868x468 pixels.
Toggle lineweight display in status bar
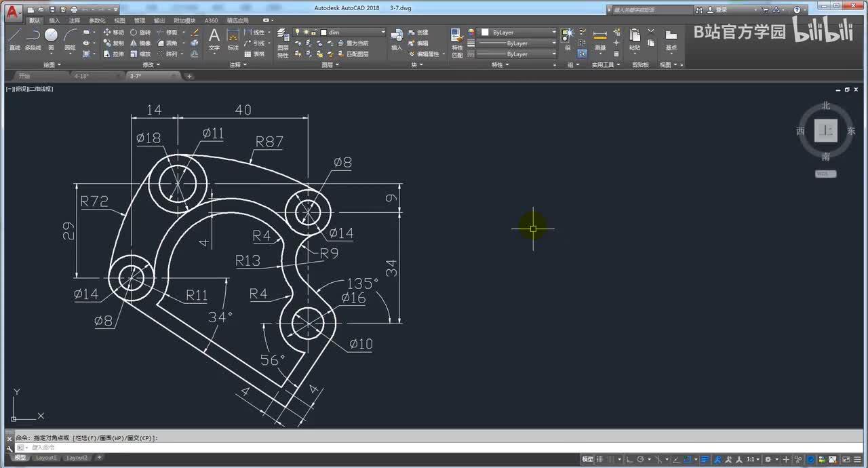(705, 459)
